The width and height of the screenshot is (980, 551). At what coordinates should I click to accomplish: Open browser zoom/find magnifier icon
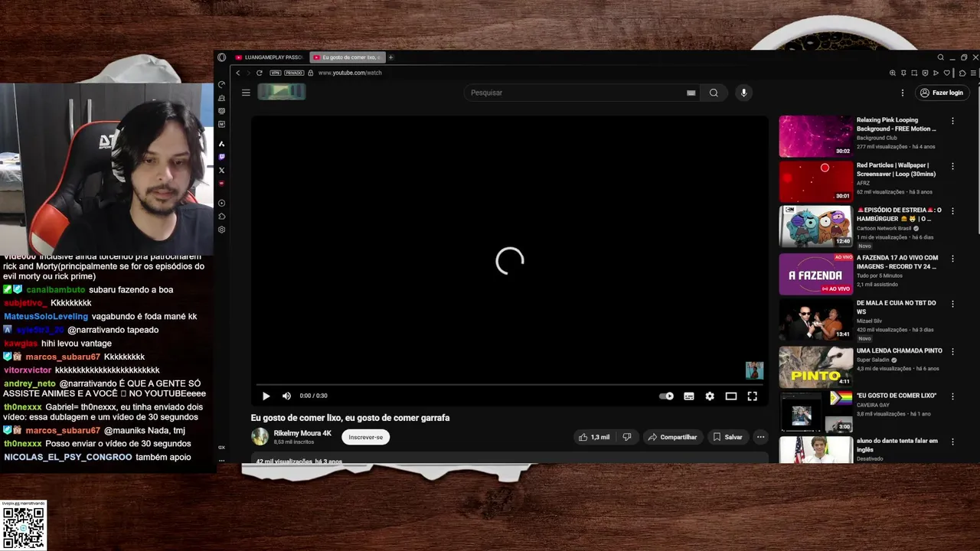pos(893,73)
